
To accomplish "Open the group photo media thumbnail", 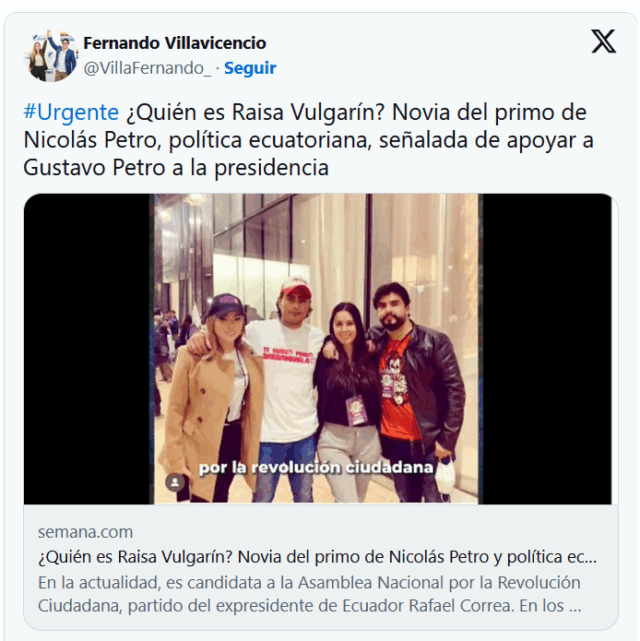I will (318, 349).
